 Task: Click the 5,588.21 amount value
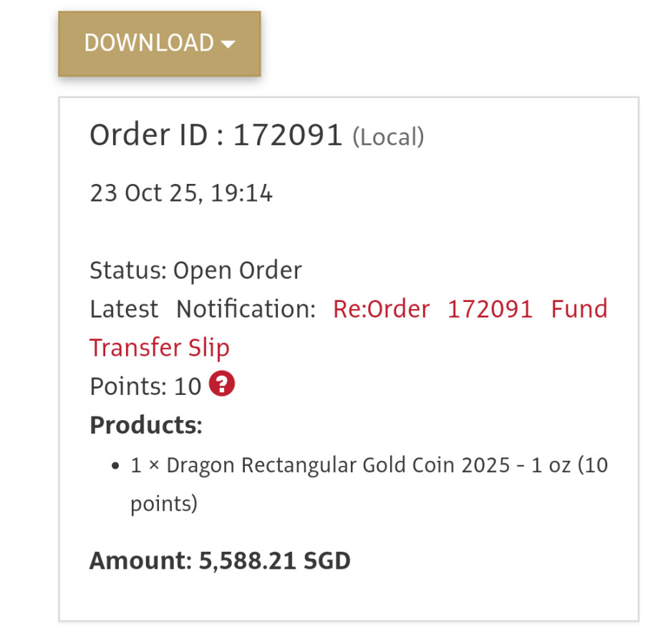pos(248,560)
